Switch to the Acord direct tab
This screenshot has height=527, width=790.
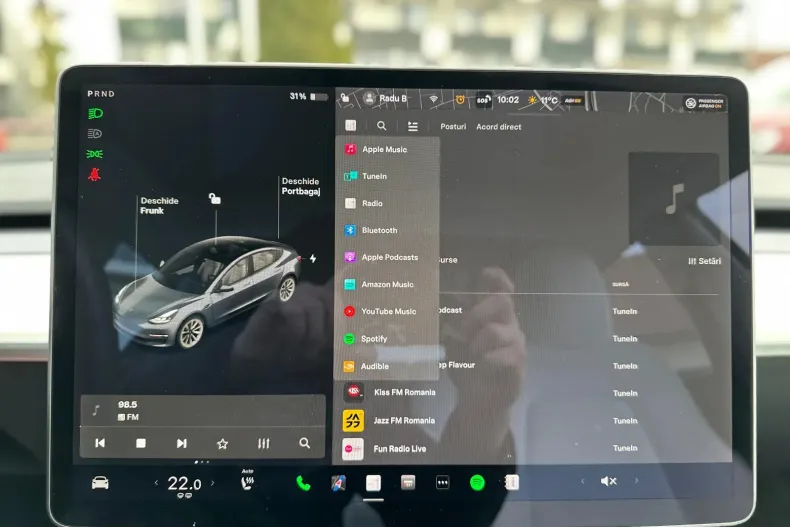(x=498, y=127)
